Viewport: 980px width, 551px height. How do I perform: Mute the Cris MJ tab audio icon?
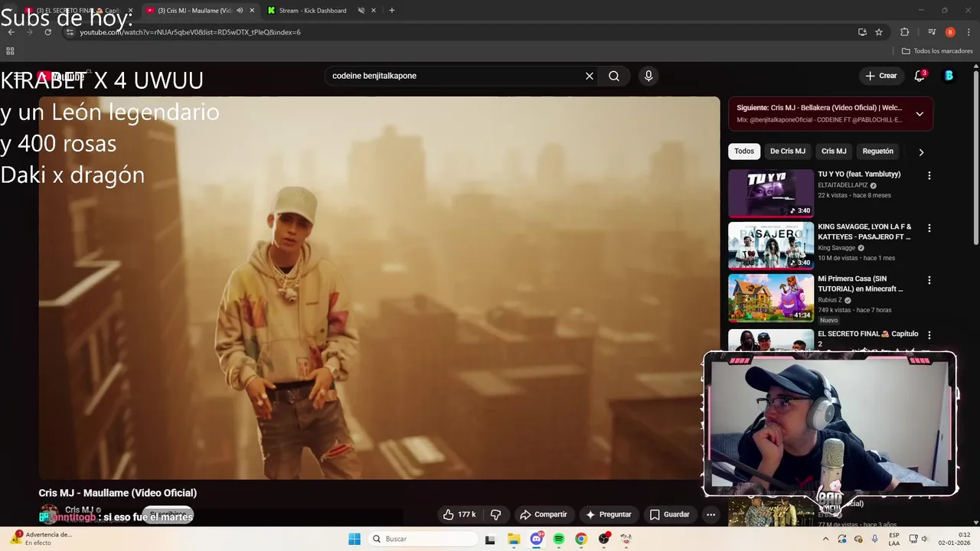pyautogui.click(x=240, y=11)
